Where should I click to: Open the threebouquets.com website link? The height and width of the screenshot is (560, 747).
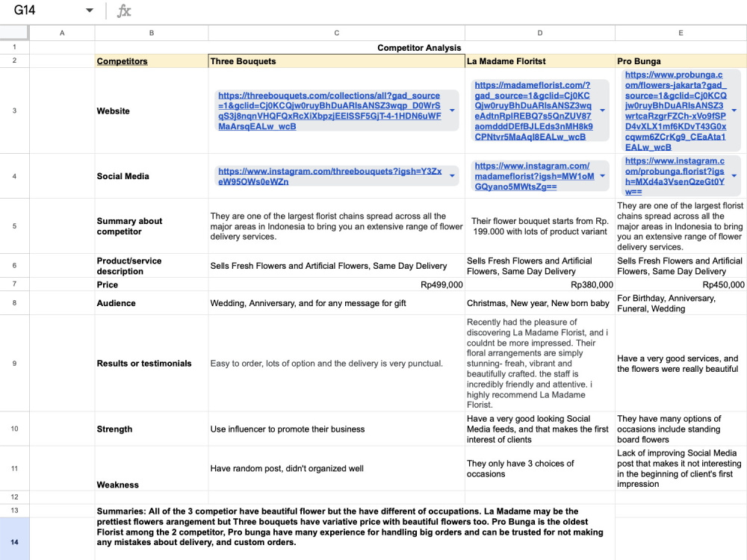(329, 111)
